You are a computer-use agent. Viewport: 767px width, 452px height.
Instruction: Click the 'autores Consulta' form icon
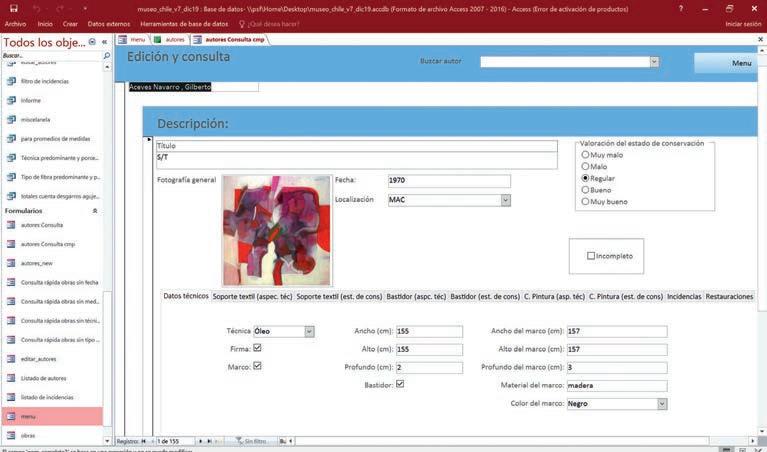pyautogui.click(x=11, y=225)
